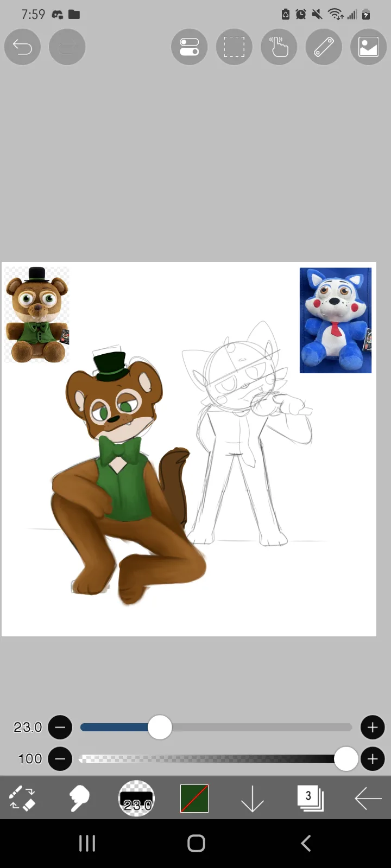Tap the Android recent apps button
Image resolution: width=391 pixels, height=868 pixels.
coord(87,844)
